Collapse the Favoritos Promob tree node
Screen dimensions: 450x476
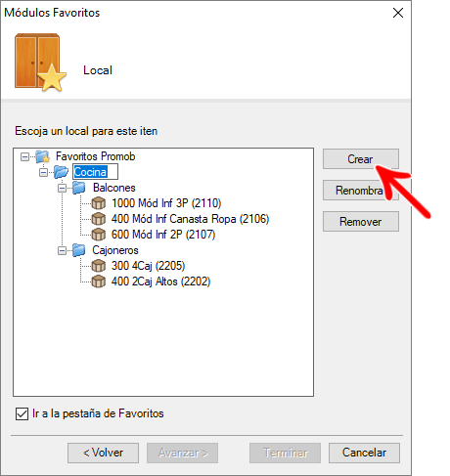pos(24,157)
